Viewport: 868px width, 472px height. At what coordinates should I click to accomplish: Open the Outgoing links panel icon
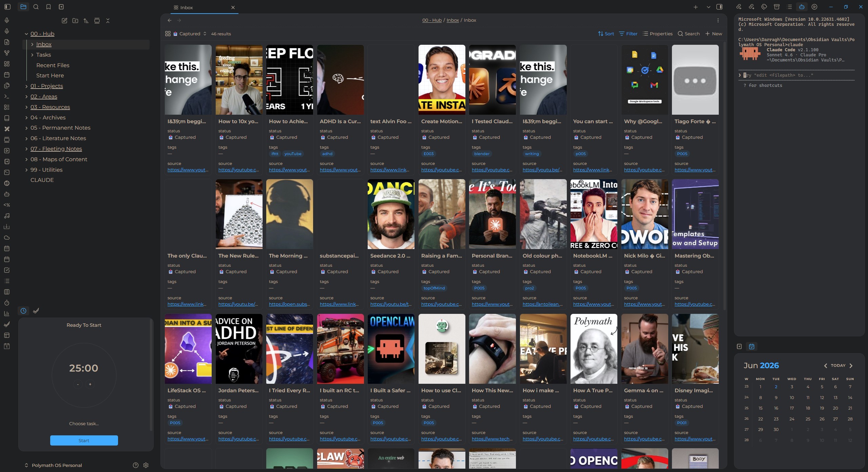[x=751, y=7]
